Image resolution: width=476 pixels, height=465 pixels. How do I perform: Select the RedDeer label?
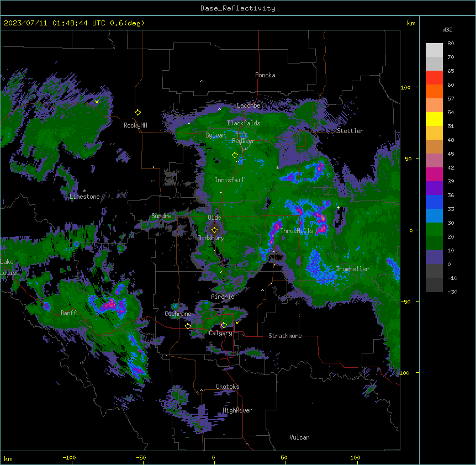pyautogui.click(x=244, y=141)
